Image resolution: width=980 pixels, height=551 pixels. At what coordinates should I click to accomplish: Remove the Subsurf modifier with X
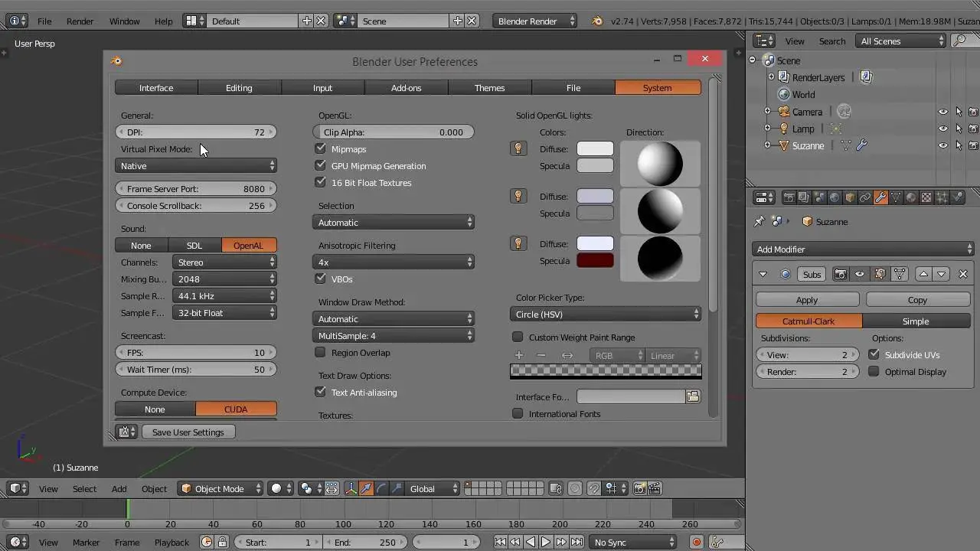(963, 274)
